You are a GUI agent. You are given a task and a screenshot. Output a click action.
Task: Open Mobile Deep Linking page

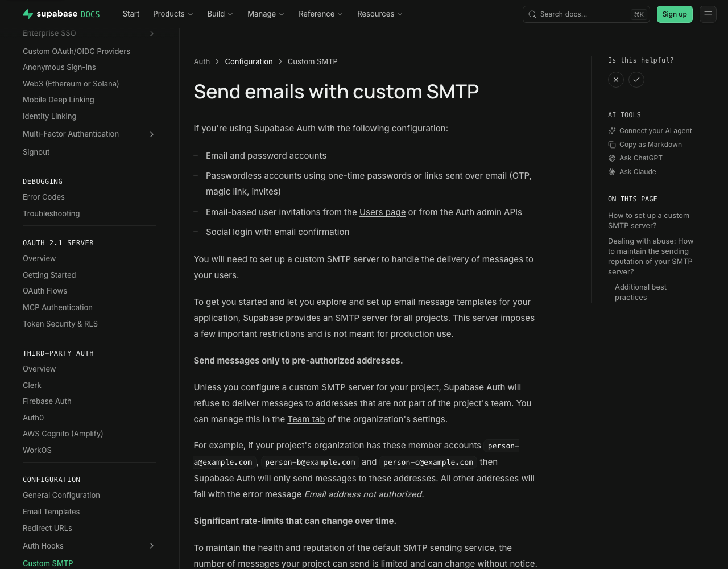pyautogui.click(x=58, y=100)
